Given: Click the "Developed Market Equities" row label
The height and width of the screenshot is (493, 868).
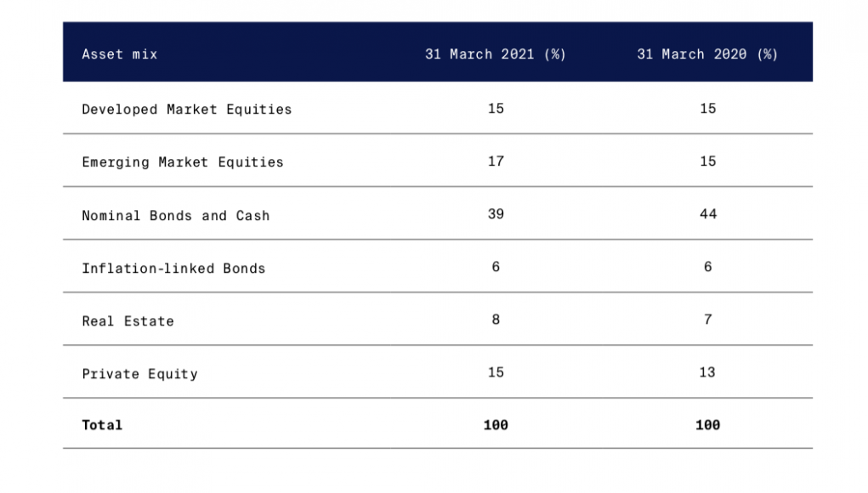Looking at the screenshot, I should coord(186,109).
